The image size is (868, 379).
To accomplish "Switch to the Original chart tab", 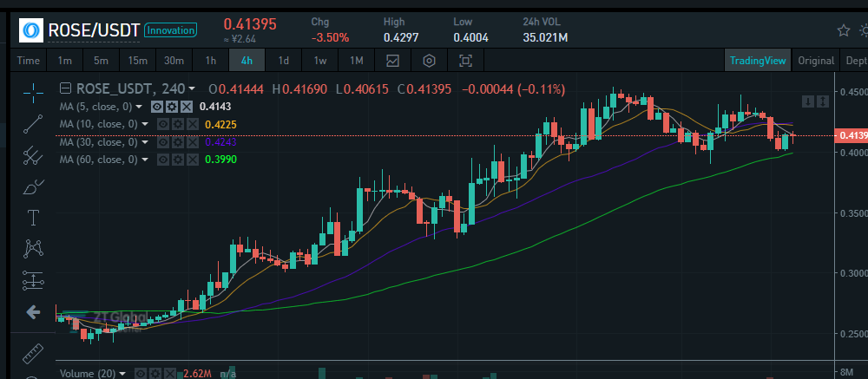I will click(816, 61).
